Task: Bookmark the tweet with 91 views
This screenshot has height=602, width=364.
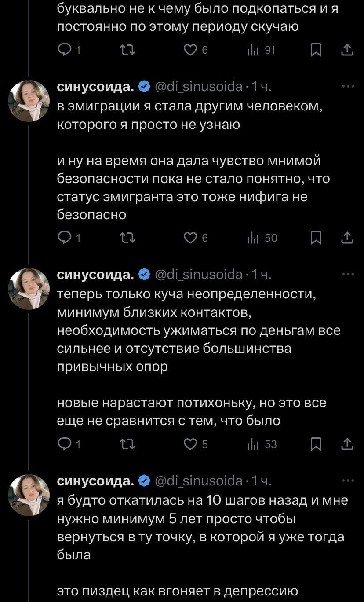Action: 316,50
